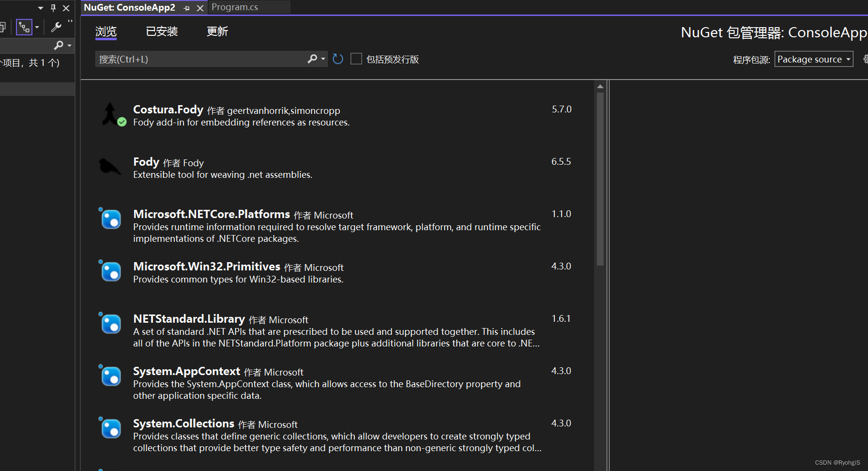Open dropdown beside tree view icon

click(37, 27)
